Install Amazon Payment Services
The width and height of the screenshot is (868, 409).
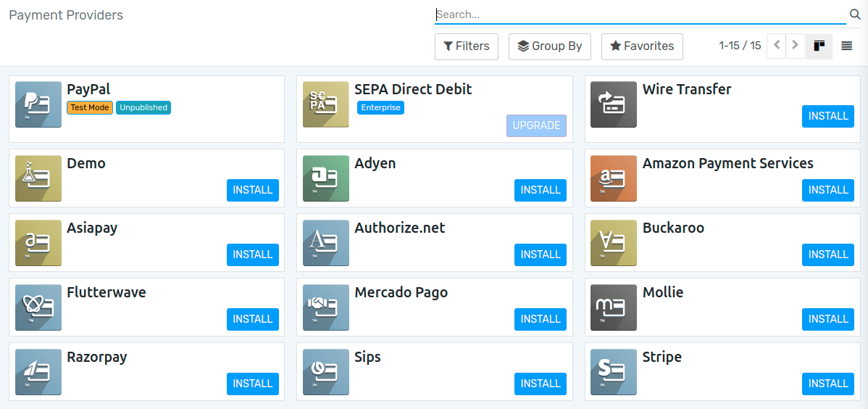[x=828, y=190]
